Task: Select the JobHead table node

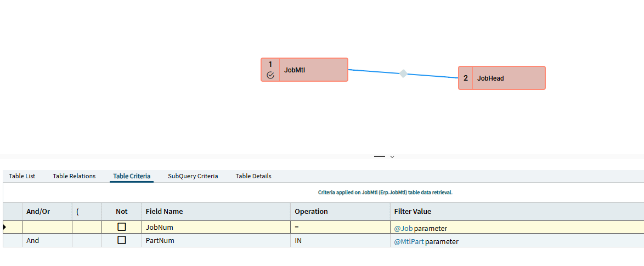Action: (x=502, y=78)
